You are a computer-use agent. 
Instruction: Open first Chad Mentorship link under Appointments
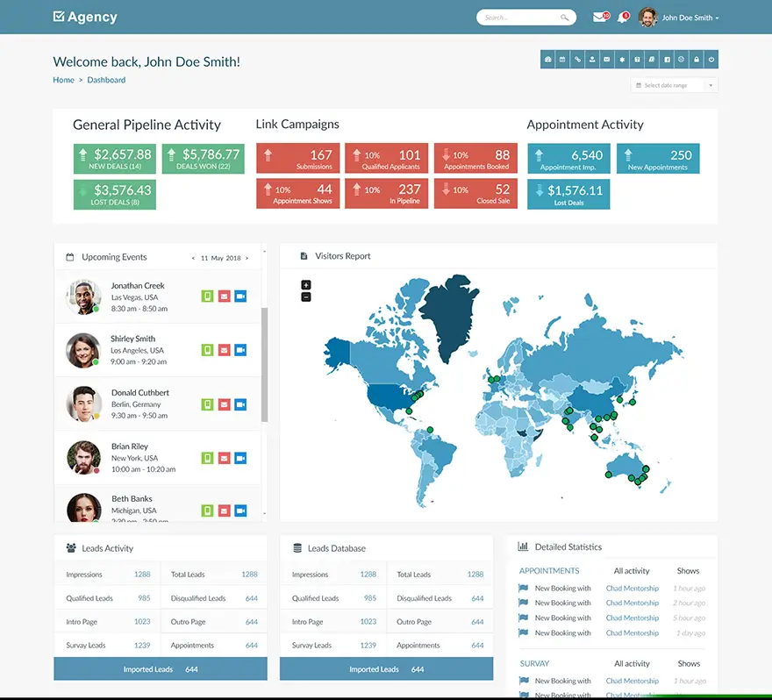click(632, 589)
